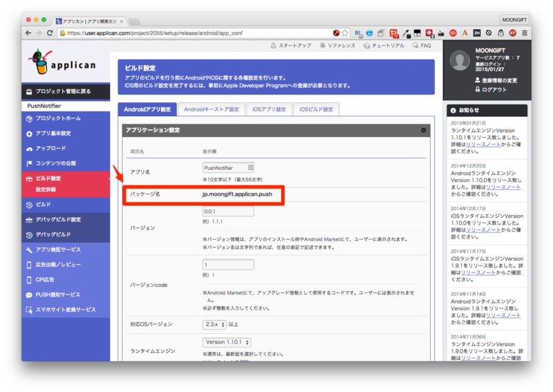Screen dimensions: 553x392
Task: Open PUSH通知サービス in the sidebar
Action: (66, 295)
